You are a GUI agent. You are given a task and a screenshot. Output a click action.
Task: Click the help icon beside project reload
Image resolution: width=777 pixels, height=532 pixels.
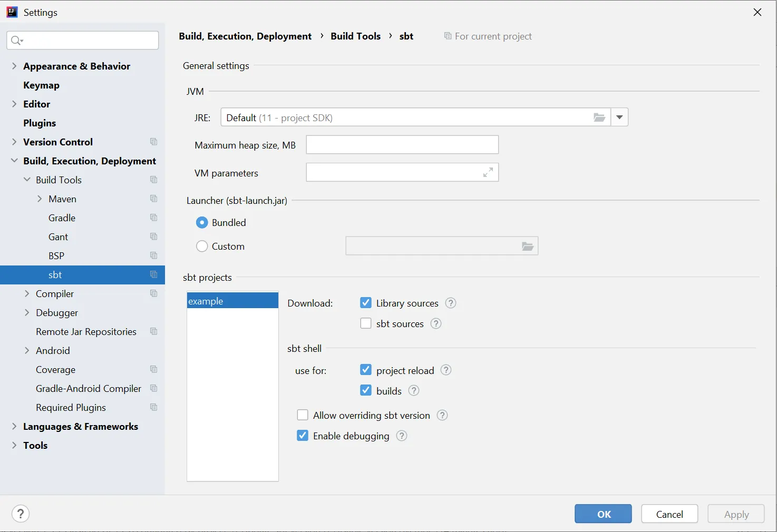click(446, 370)
